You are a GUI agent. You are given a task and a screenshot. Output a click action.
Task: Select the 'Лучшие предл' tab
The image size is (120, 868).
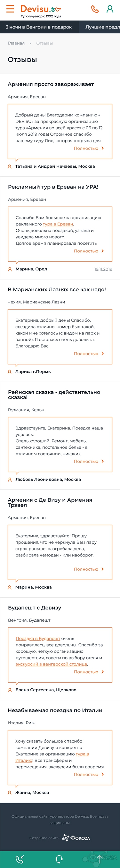pyautogui.click(x=100, y=27)
